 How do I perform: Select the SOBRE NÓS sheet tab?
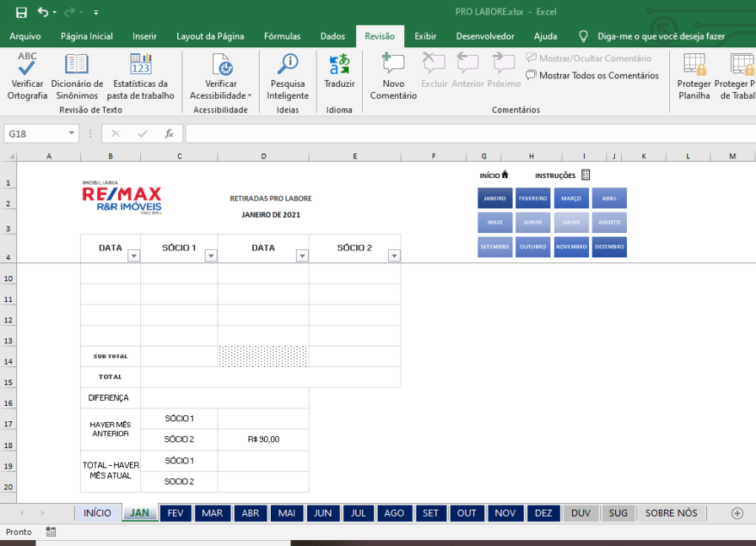coord(671,513)
